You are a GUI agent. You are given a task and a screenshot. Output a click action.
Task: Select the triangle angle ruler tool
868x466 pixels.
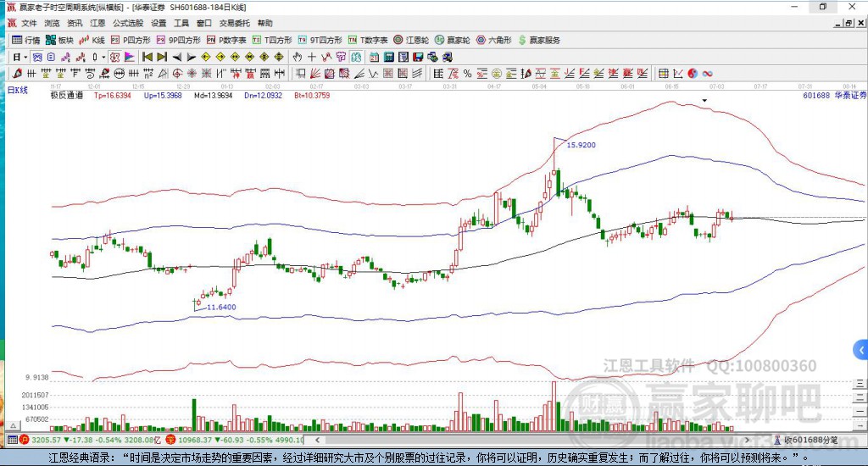[x=163, y=74]
